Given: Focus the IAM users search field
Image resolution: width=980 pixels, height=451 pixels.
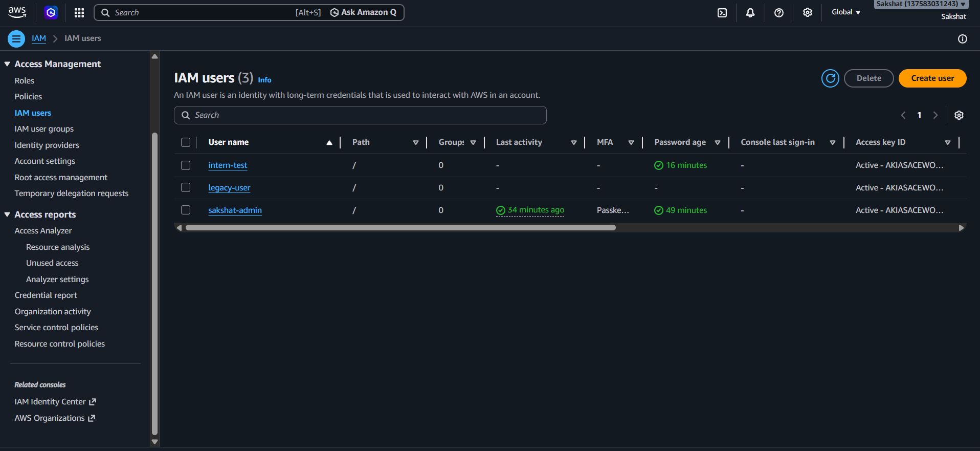Looking at the screenshot, I should click(x=360, y=115).
